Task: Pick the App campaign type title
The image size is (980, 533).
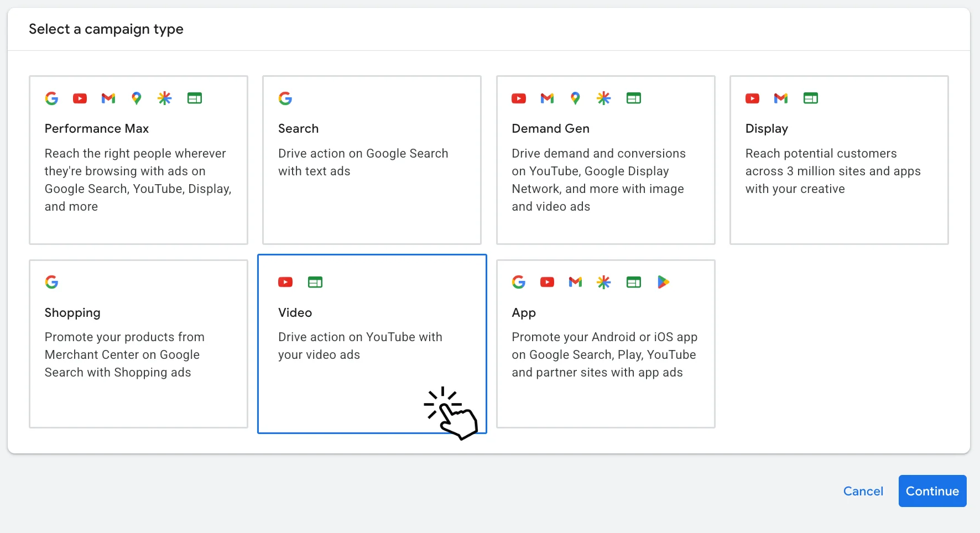Action: [524, 313]
